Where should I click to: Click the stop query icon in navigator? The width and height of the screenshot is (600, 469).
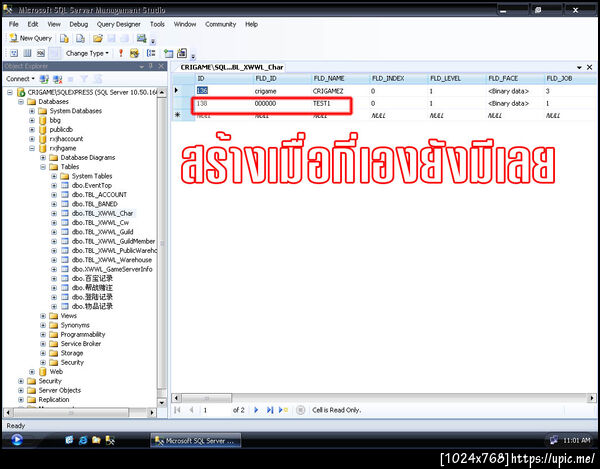tap(300, 410)
